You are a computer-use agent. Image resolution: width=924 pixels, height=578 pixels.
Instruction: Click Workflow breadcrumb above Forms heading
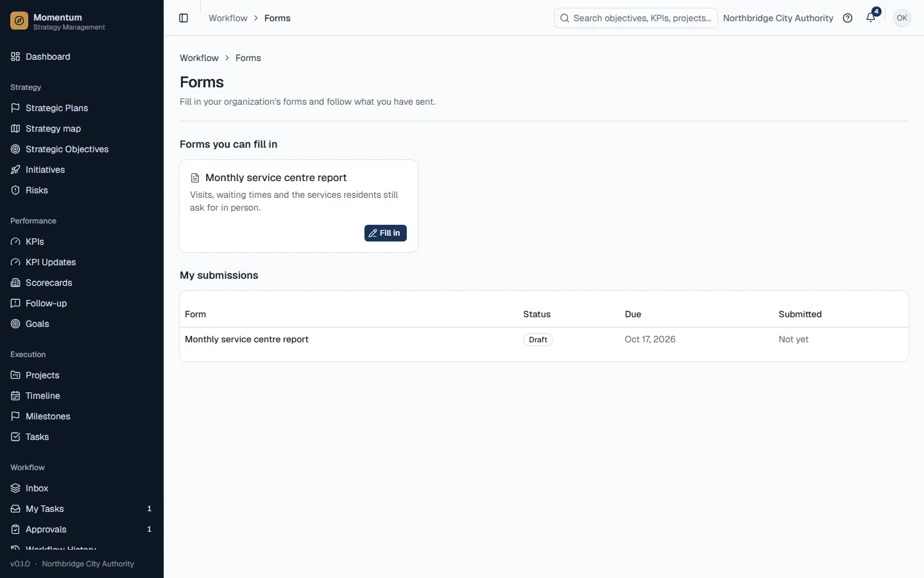tap(199, 58)
